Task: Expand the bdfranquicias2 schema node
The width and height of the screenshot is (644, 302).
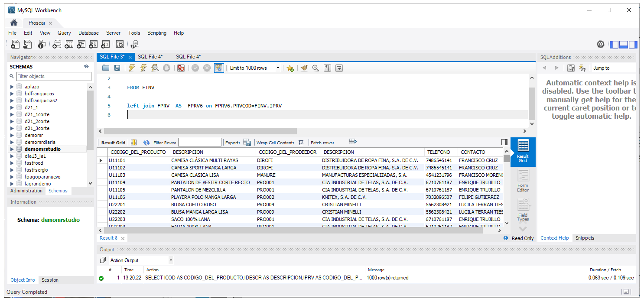Action: (12, 101)
